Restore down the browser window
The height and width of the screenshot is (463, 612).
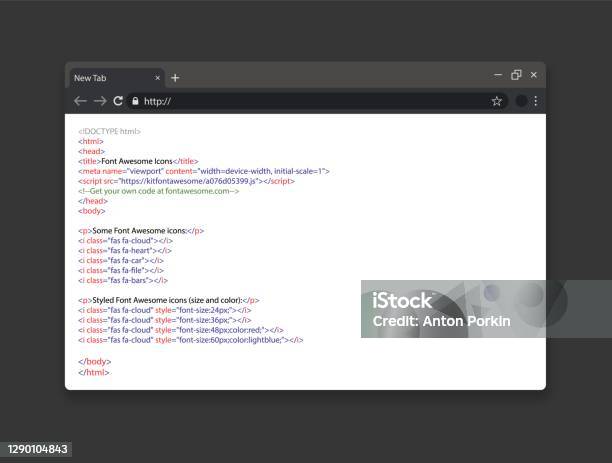click(516, 75)
